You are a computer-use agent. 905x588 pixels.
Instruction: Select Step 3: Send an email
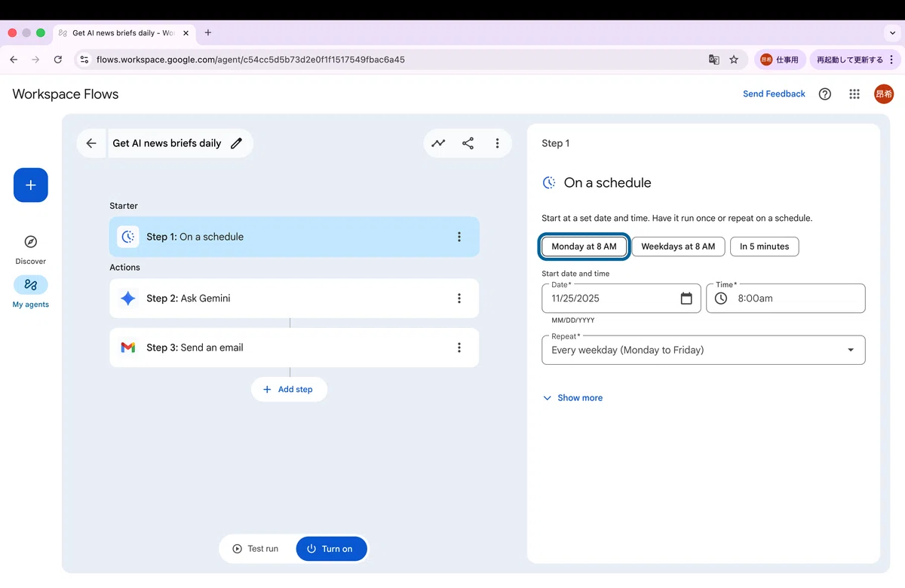pos(294,348)
